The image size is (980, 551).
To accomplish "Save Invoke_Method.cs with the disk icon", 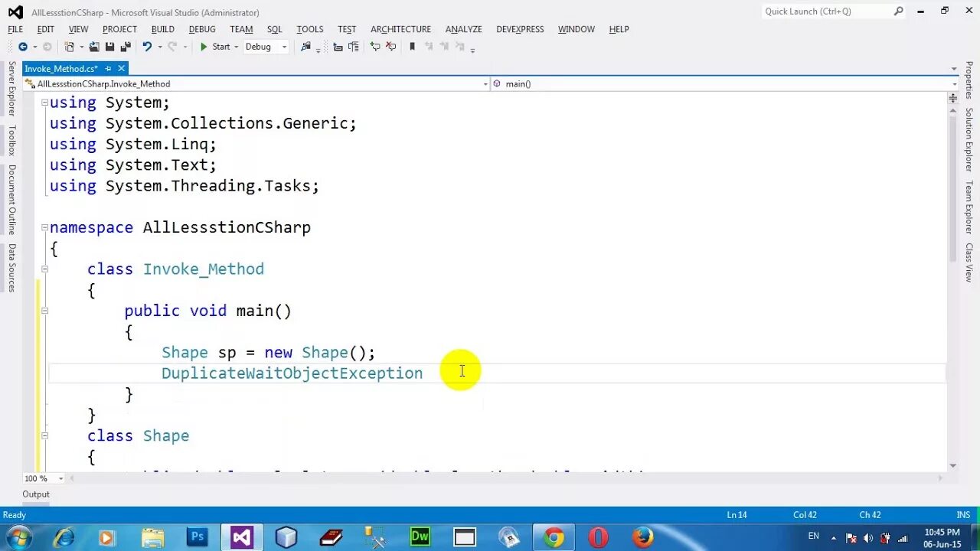I will point(109,47).
